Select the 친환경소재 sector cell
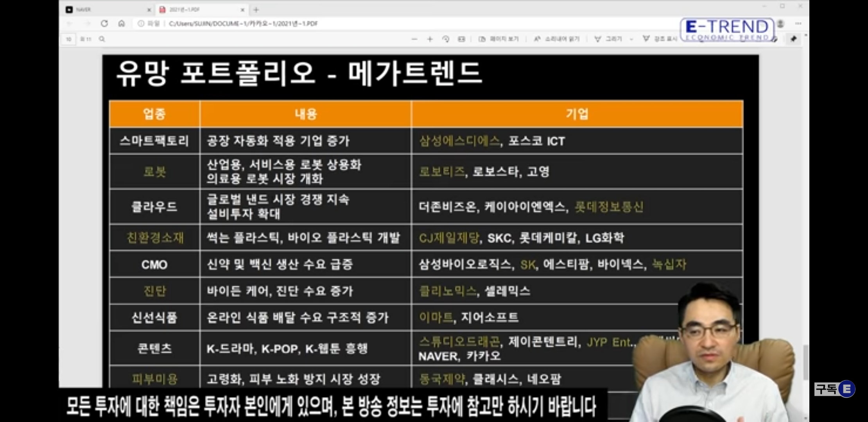This screenshot has height=422, width=868. pos(155,238)
